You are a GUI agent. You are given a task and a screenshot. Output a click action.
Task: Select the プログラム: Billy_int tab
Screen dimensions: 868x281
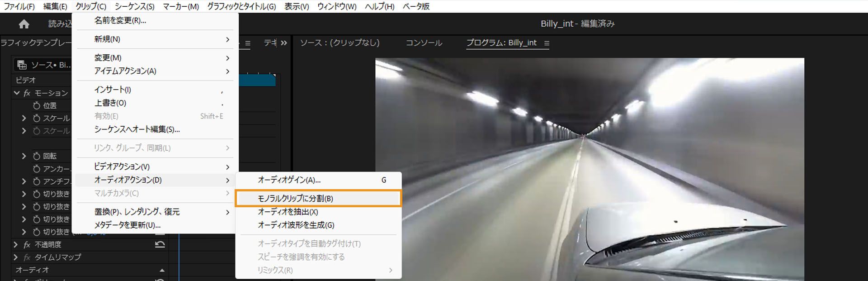pos(501,43)
